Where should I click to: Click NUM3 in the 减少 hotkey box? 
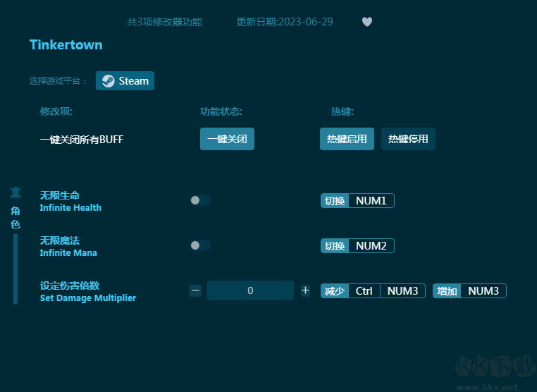[x=403, y=291]
